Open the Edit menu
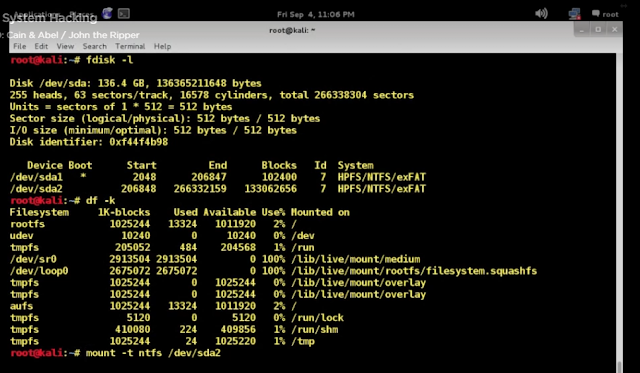Screen dimensions: 640x373 pos(41,47)
